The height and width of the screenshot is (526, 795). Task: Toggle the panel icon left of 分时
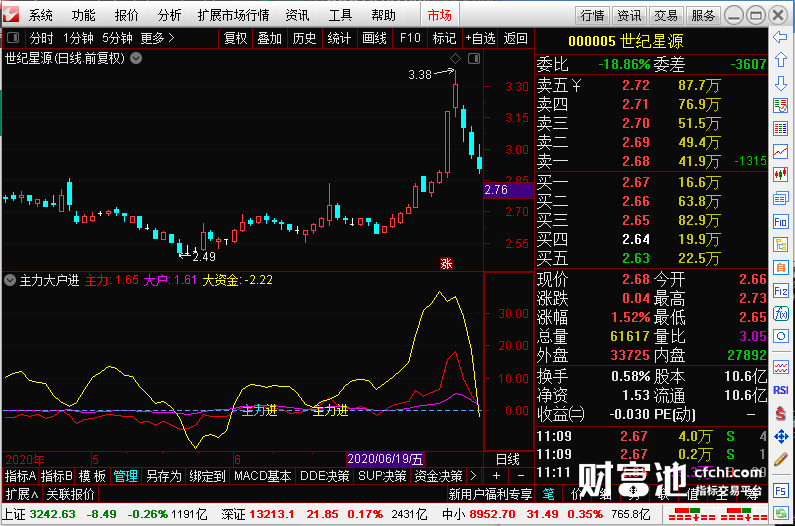pos(13,38)
